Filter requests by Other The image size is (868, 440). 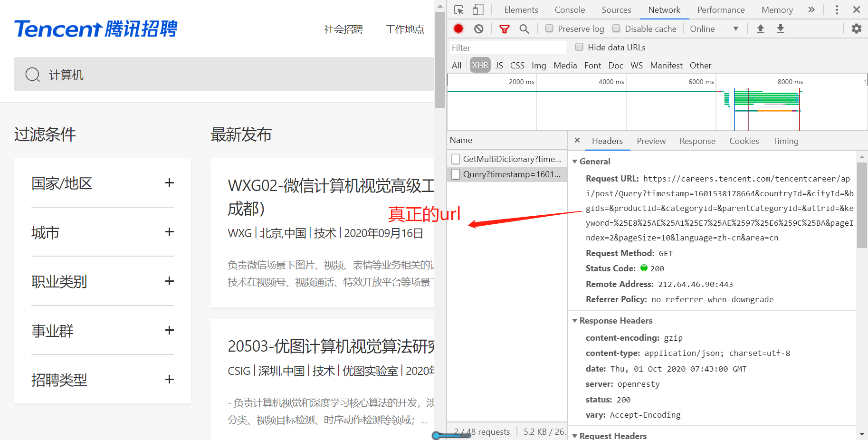coord(700,65)
